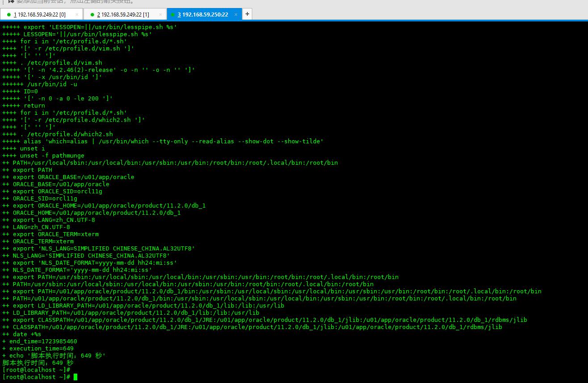Switch to tab 1 192.168.59.249:22 [0]

41,14
